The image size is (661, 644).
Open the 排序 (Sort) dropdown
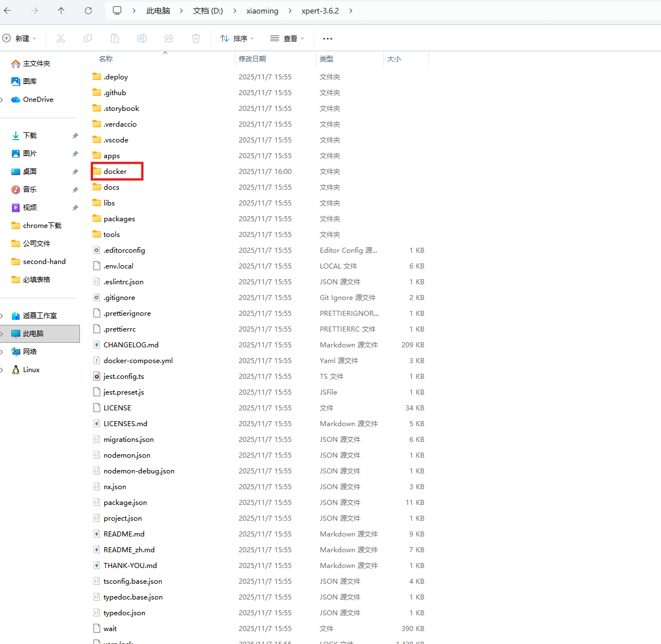238,38
